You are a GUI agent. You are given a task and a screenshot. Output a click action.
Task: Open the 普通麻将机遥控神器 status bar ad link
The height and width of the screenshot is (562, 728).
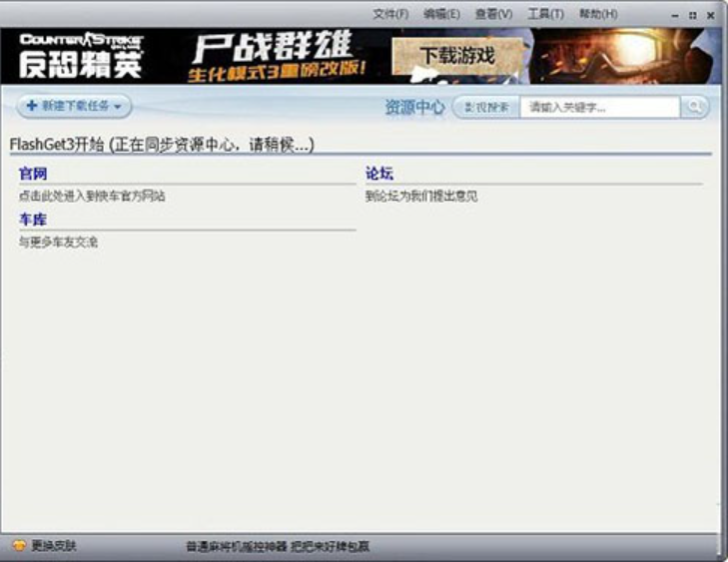(278, 547)
